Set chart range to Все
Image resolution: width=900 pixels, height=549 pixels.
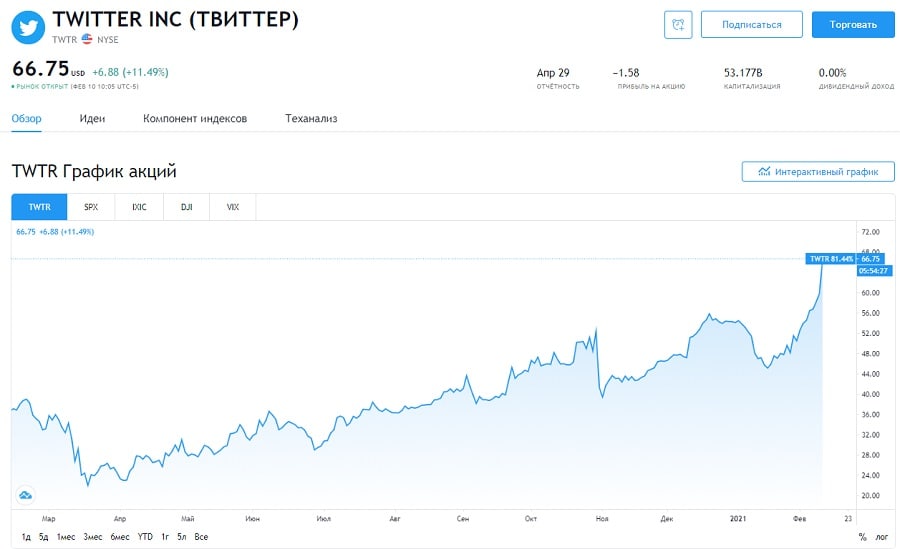pyautogui.click(x=201, y=537)
